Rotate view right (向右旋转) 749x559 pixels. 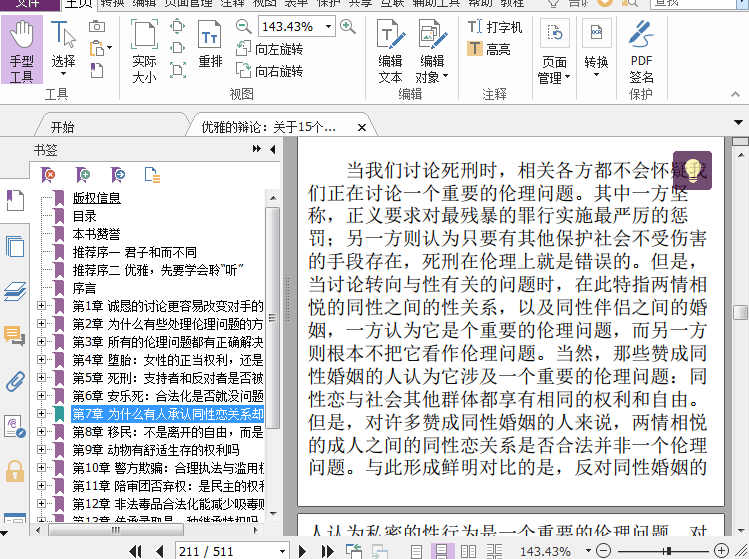(269, 71)
